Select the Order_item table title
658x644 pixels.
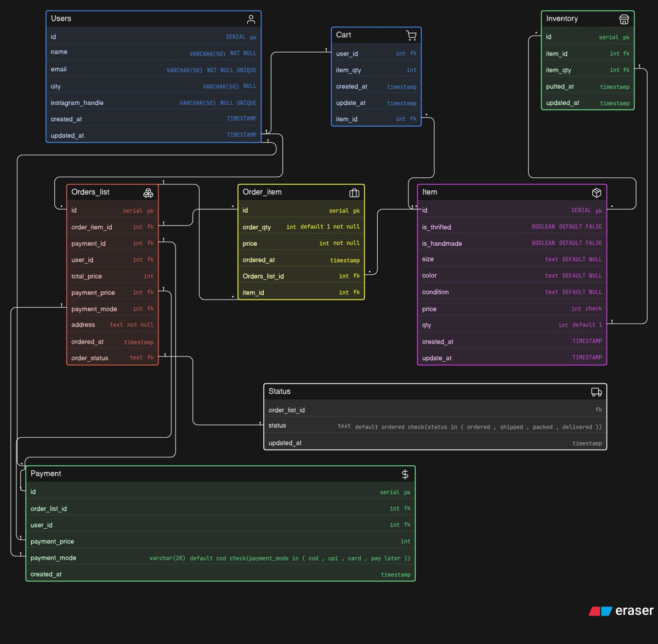[x=262, y=192]
